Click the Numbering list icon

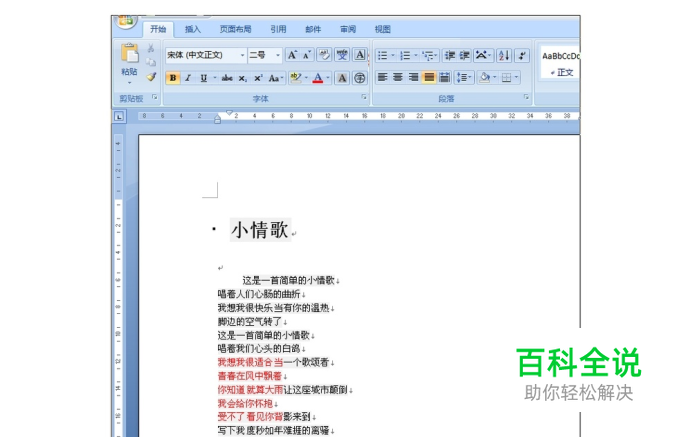[405, 55]
